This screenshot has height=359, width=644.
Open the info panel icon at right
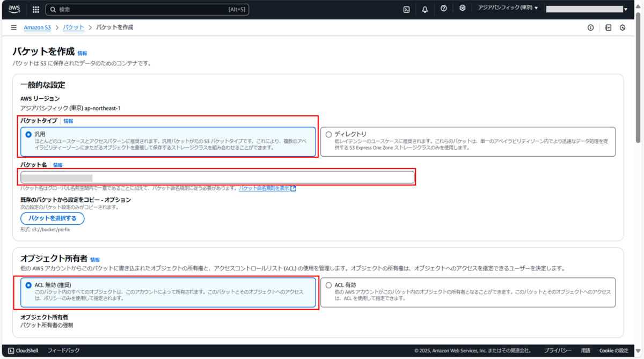point(591,27)
